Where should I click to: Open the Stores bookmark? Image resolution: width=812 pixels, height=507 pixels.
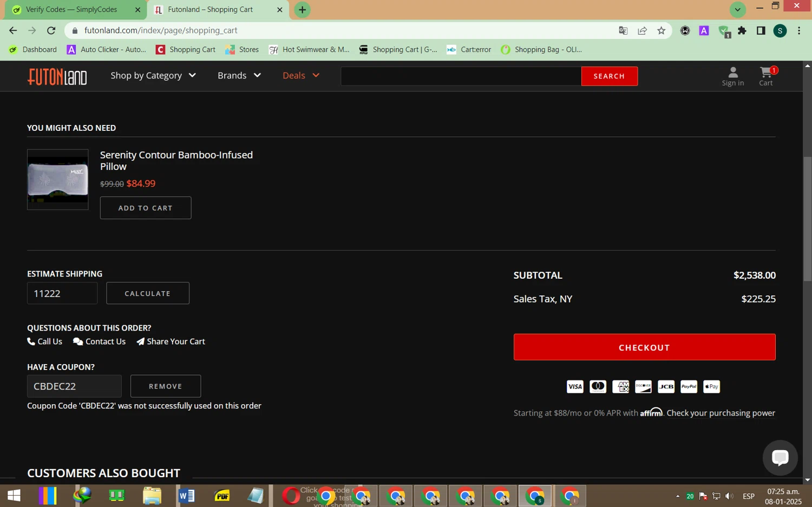point(242,50)
